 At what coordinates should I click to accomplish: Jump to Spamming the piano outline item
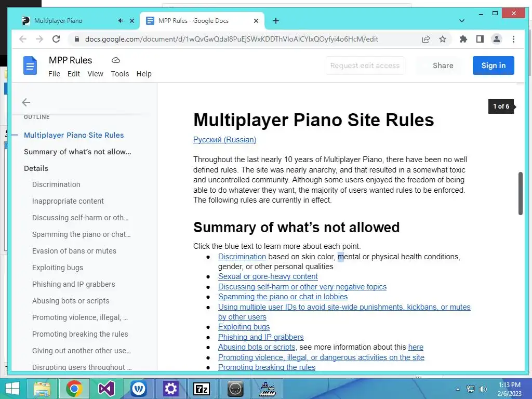pyautogui.click(x=82, y=234)
